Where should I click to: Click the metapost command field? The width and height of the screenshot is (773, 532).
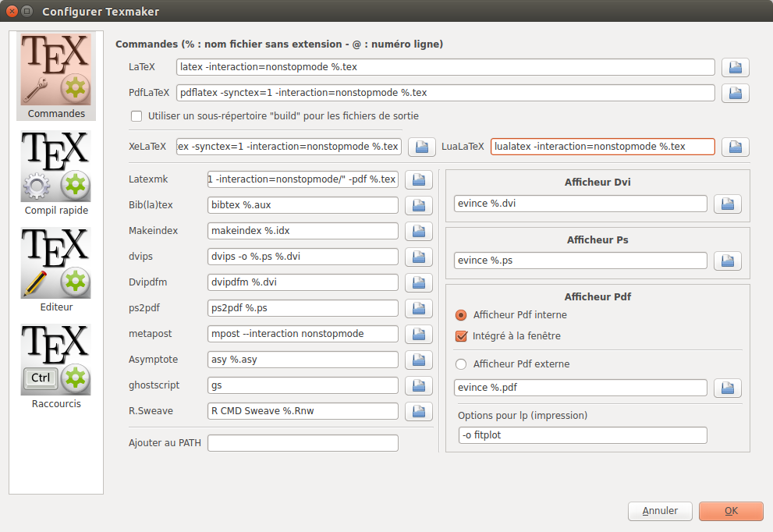(x=303, y=334)
